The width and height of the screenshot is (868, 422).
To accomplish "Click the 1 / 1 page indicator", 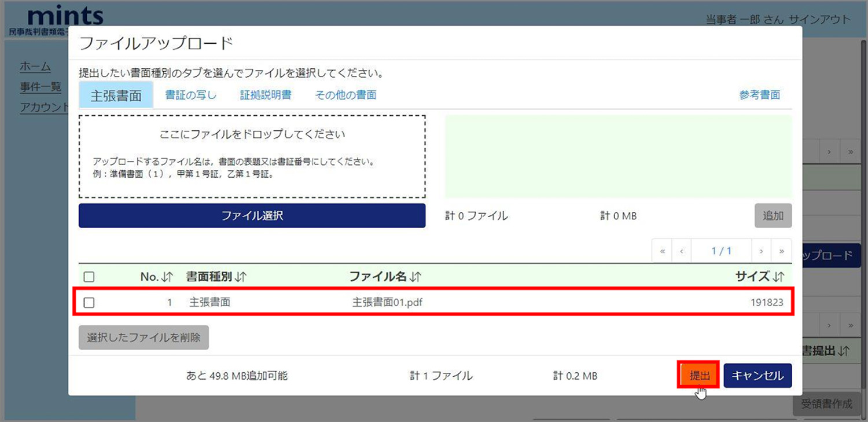I will click(x=722, y=251).
